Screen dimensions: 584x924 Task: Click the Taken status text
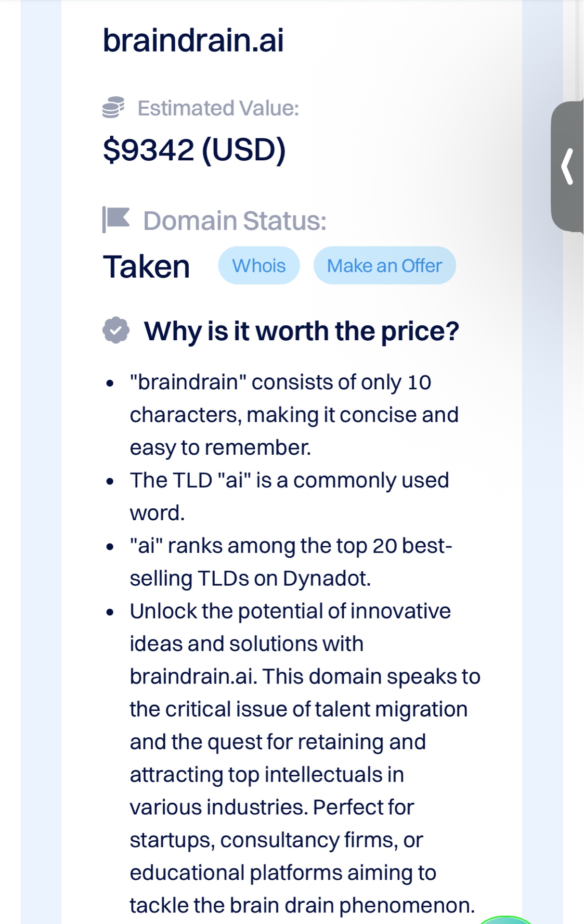[146, 266]
